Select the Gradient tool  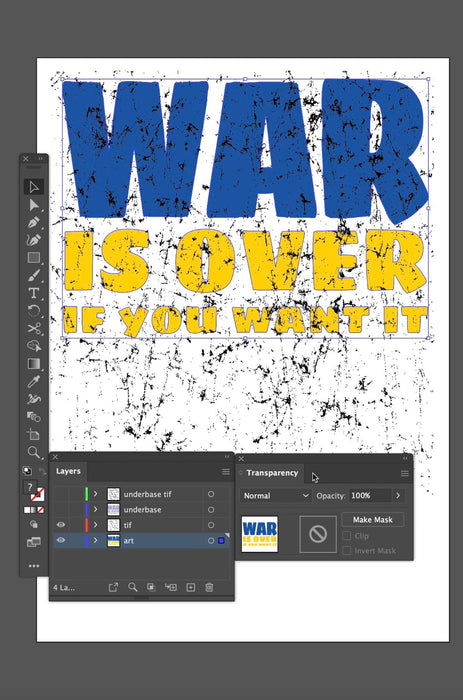click(33, 364)
